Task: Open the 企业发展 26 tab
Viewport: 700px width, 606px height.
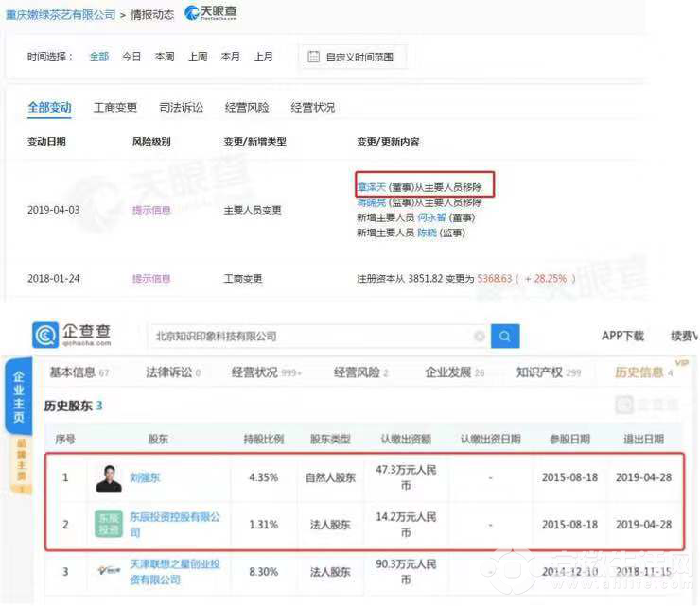Action: [x=455, y=372]
